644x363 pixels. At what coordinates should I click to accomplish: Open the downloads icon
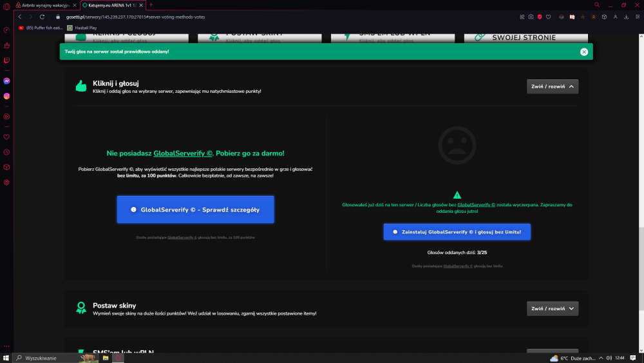click(x=627, y=17)
